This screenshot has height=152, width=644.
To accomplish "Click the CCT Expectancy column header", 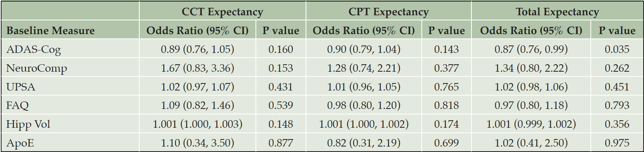I will (x=222, y=12).
